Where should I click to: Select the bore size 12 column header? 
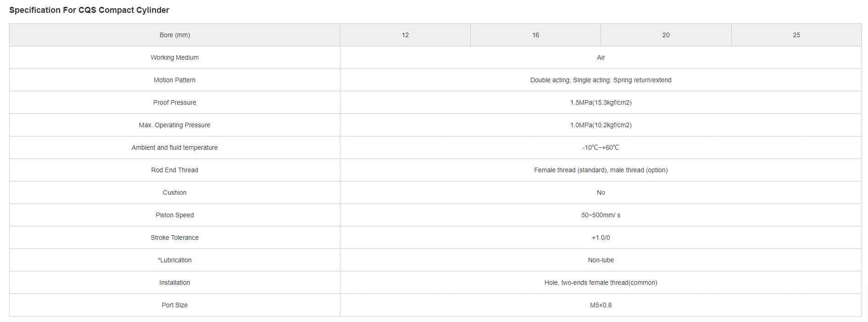(405, 35)
